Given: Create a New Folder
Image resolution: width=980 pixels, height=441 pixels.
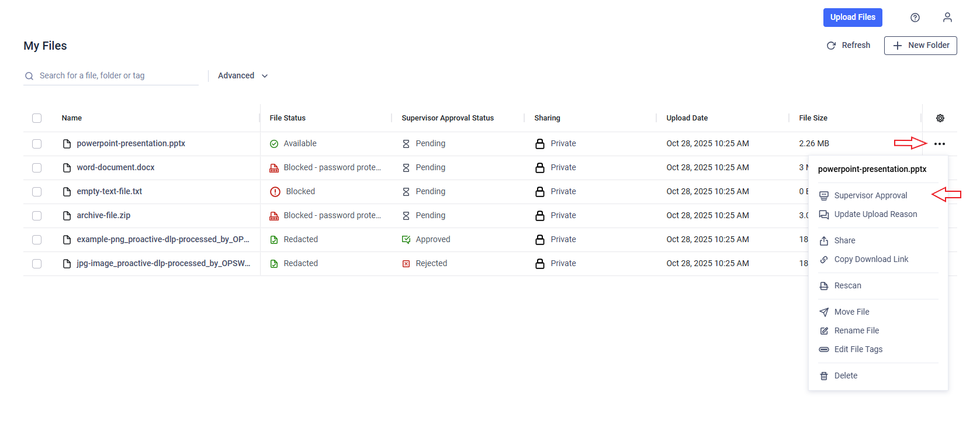Looking at the screenshot, I should (920, 46).
